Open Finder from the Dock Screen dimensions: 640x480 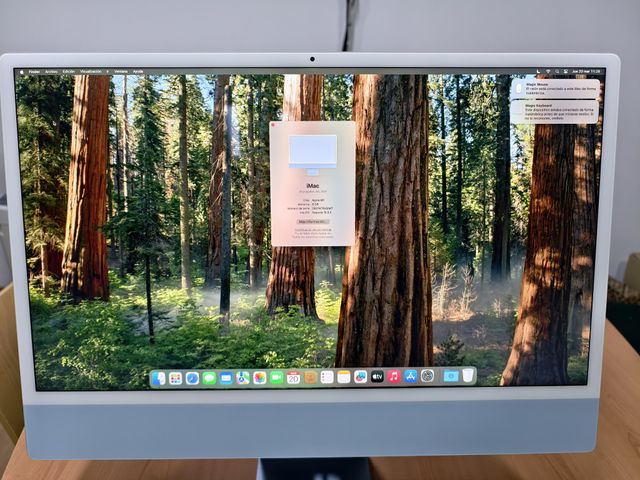pos(159,378)
